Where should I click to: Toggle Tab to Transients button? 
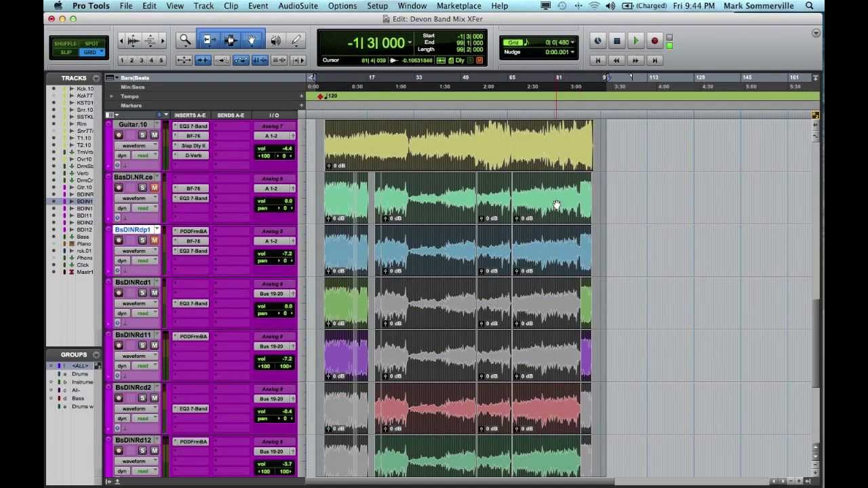click(x=203, y=60)
